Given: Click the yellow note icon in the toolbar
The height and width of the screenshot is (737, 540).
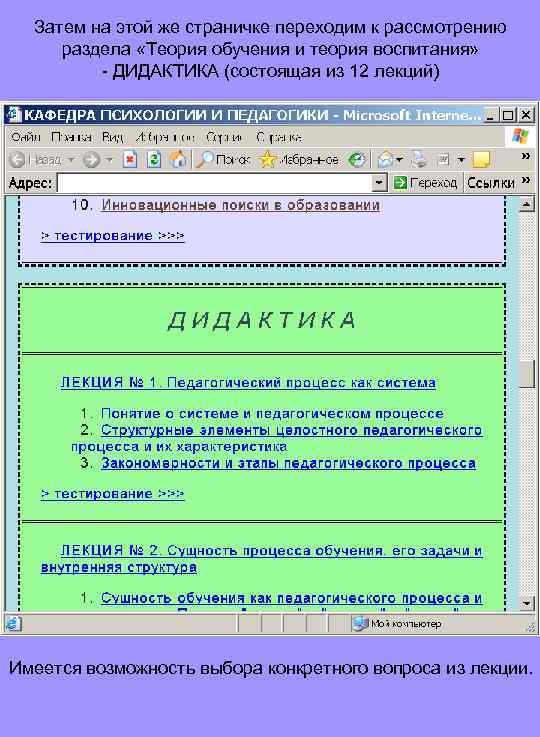Looking at the screenshot, I should click(481, 160).
